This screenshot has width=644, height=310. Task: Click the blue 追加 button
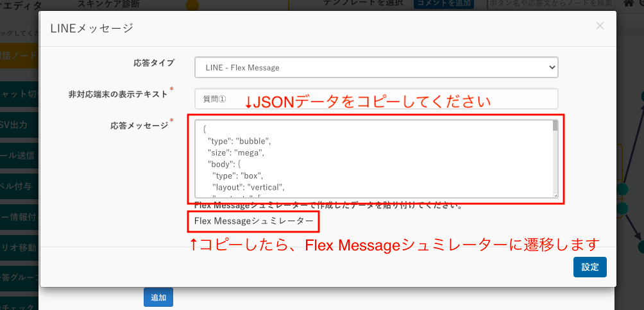click(158, 297)
